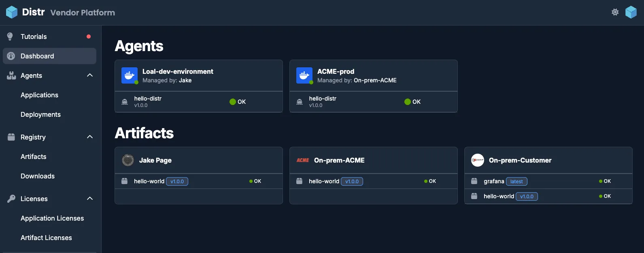Click the Tutorials red notification dot
Image resolution: width=644 pixels, height=253 pixels.
[89, 36]
